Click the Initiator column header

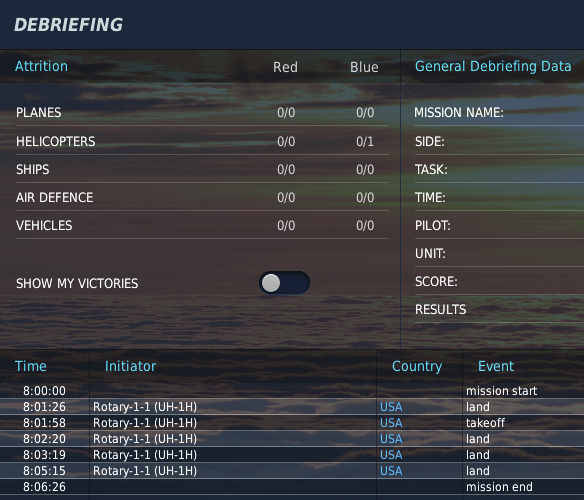coord(130,366)
